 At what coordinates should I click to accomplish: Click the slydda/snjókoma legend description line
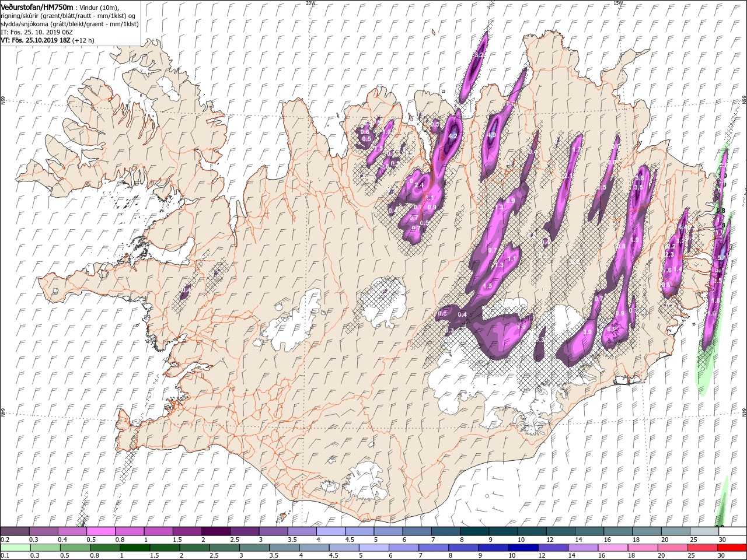tap(69, 24)
